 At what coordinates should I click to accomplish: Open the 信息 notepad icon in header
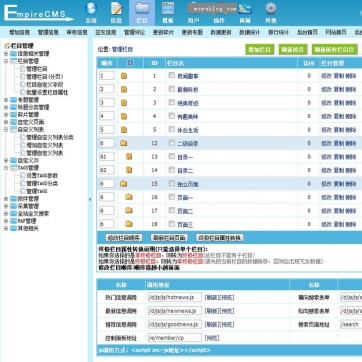point(117,9)
